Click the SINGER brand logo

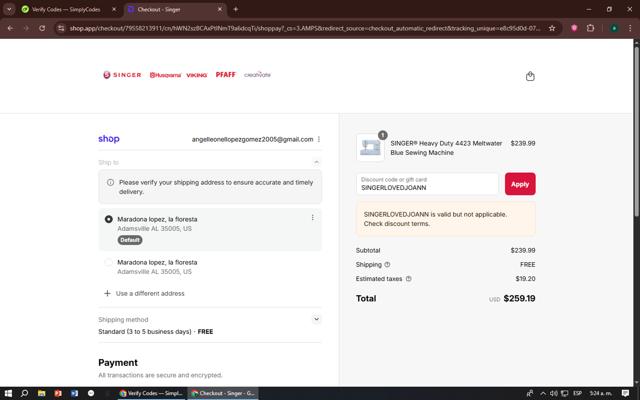(x=122, y=75)
